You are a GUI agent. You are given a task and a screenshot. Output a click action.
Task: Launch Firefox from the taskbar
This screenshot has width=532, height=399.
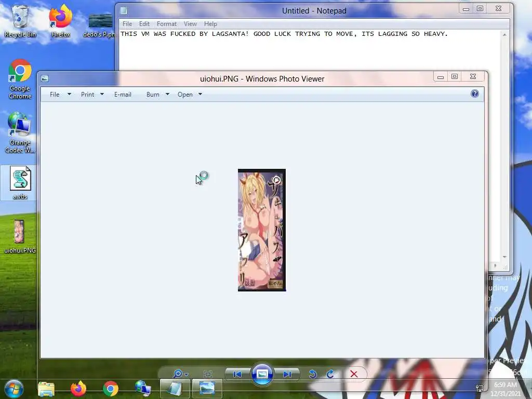(x=78, y=389)
